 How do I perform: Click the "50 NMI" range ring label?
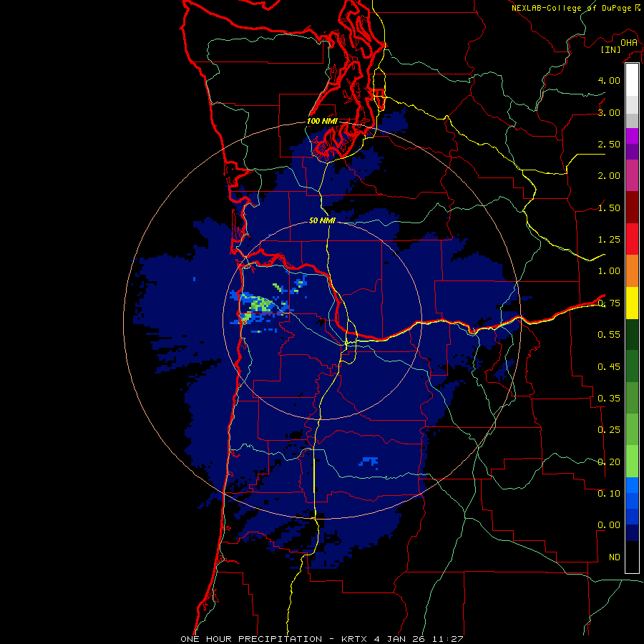(323, 220)
